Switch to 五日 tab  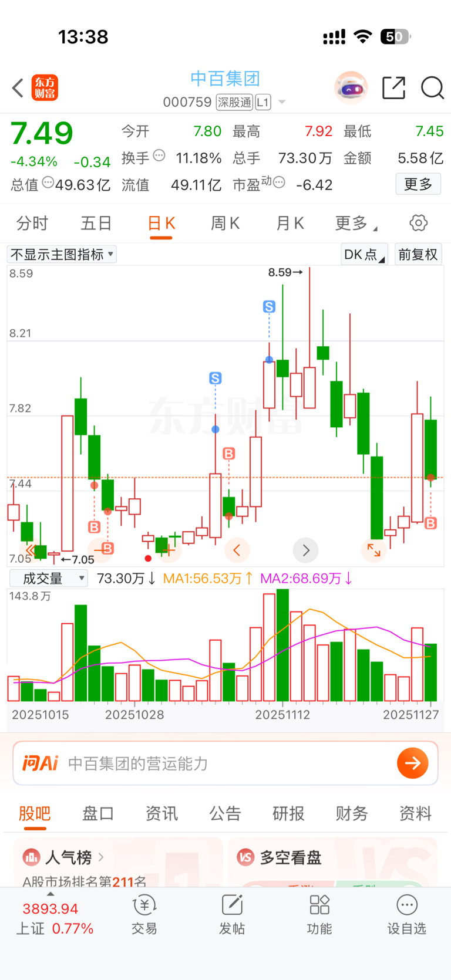pyautogui.click(x=96, y=223)
